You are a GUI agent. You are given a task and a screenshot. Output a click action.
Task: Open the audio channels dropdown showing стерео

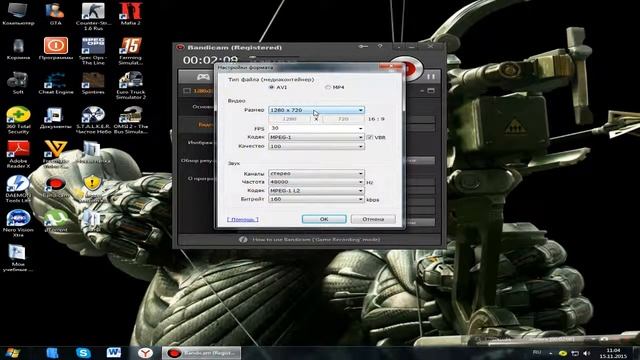316,173
